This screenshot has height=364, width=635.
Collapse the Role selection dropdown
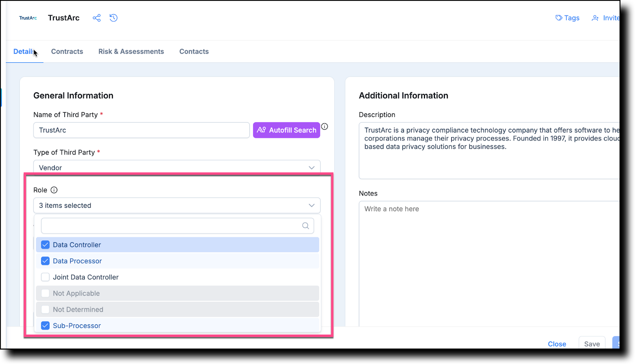click(x=312, y=205)
